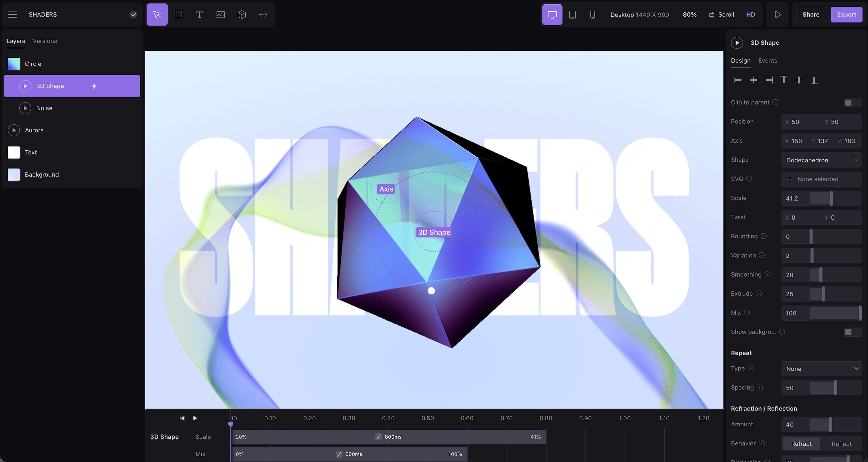This screenshot has height=462, width=868.
Task: Select the Image tool
Action: 221,14
